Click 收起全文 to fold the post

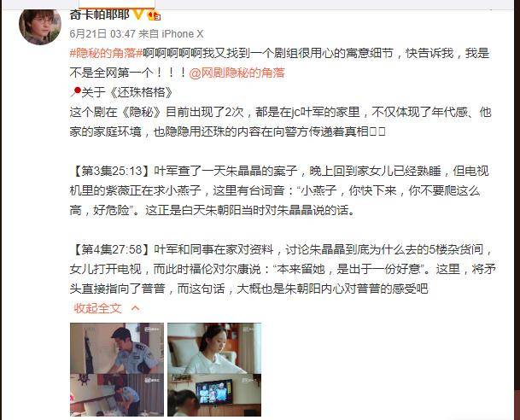point(97,308)
